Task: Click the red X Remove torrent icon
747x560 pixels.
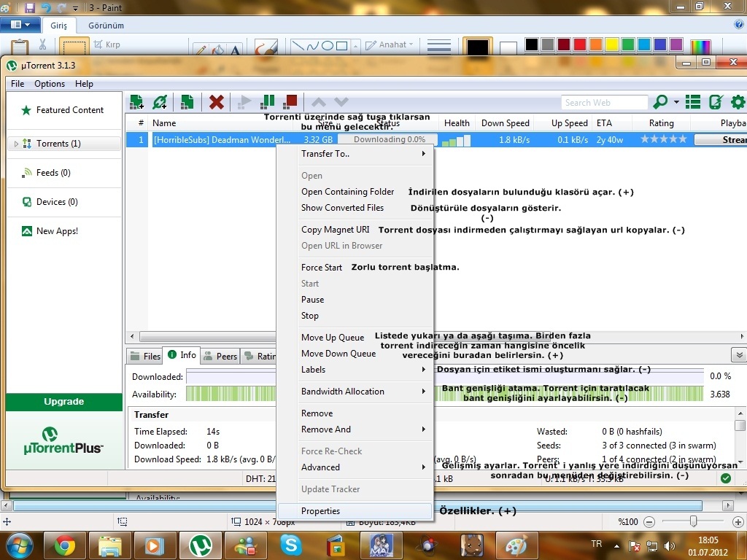Action: tap(216, 101)
